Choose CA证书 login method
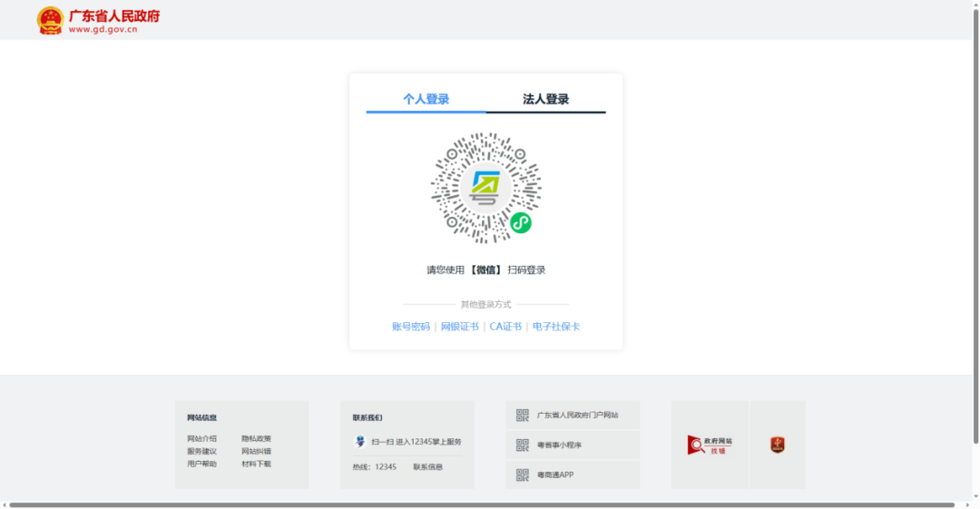980x509 pixels. (x=505, y=327)
